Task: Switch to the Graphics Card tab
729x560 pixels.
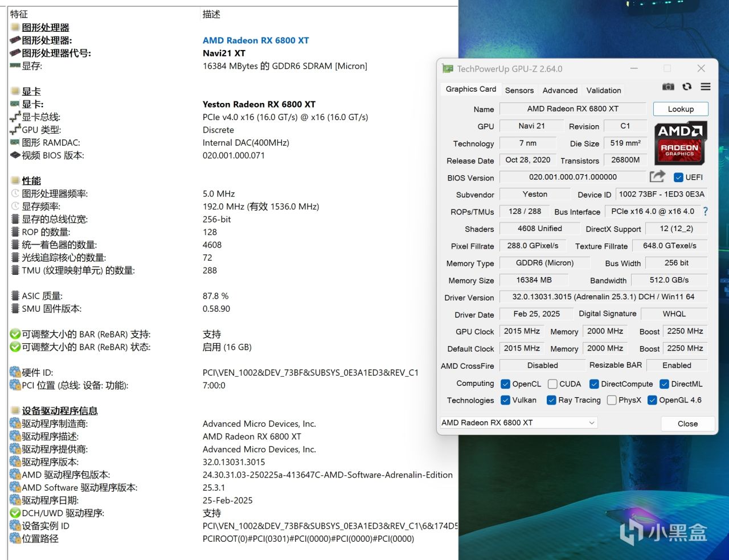Action: pos(471,89)
